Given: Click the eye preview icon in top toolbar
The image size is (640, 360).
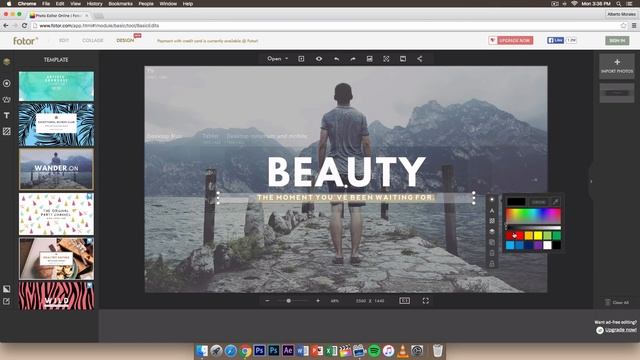Looking at the screenshot, I should [319, 59].
